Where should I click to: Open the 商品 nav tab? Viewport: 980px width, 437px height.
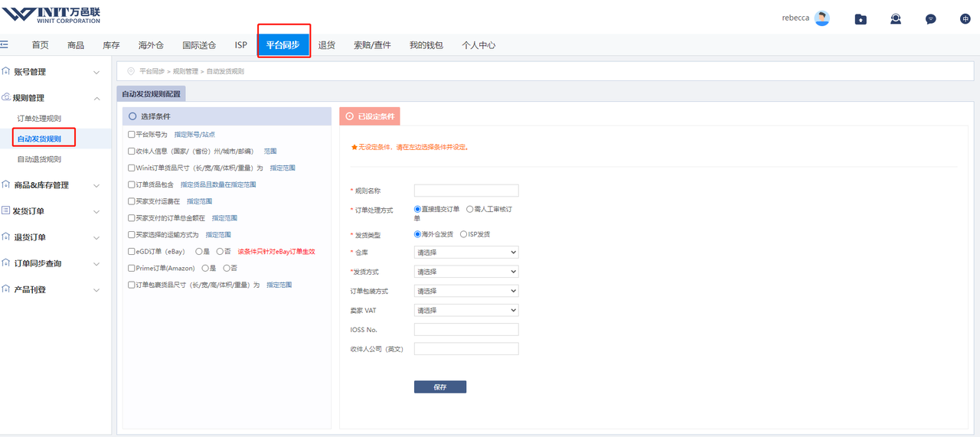pyautogui.click(x=76, y=45)
